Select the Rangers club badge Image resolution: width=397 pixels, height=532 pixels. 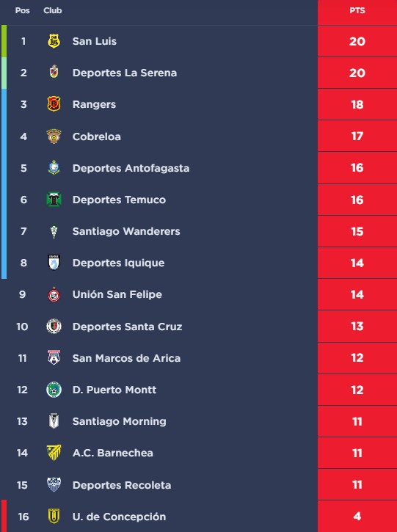(54, 104)
